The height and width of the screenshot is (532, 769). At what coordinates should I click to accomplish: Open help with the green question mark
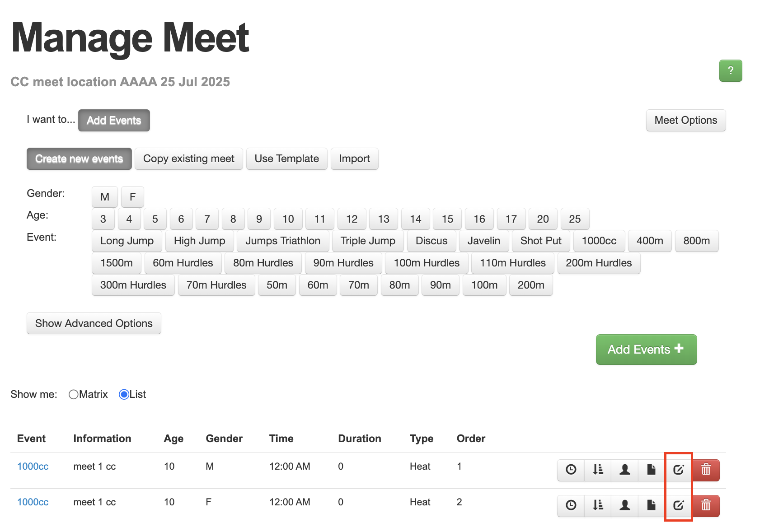[x=731, y=70]
